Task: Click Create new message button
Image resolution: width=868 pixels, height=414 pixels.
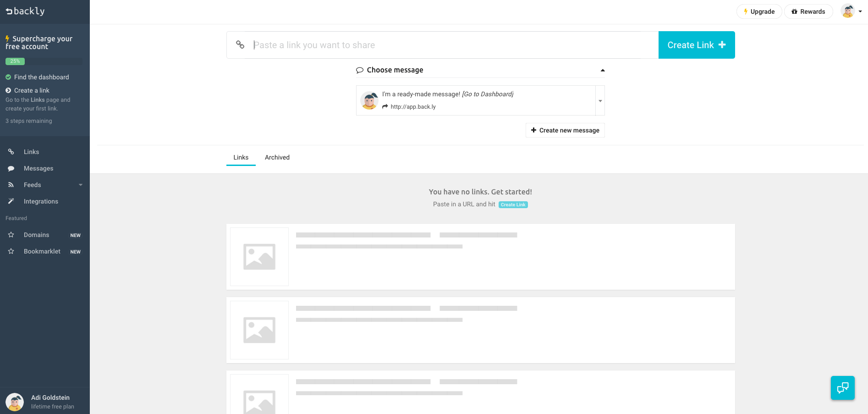Action: click(565, 130)
